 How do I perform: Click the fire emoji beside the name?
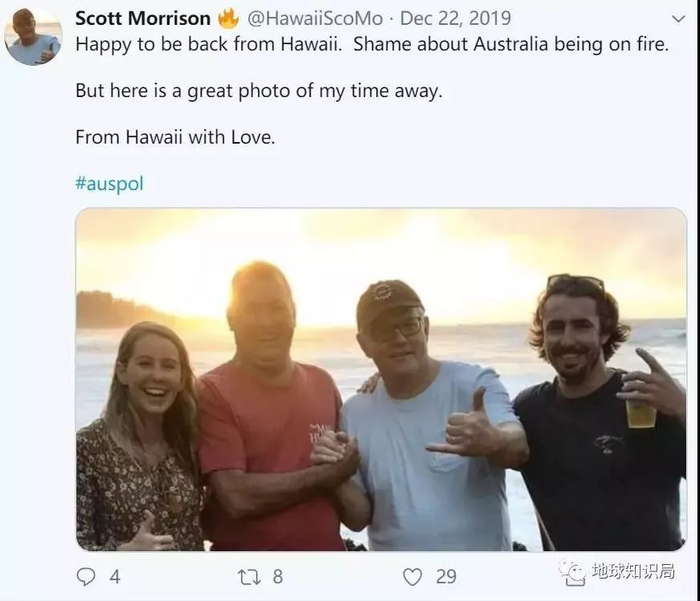(x=228, y=18)
